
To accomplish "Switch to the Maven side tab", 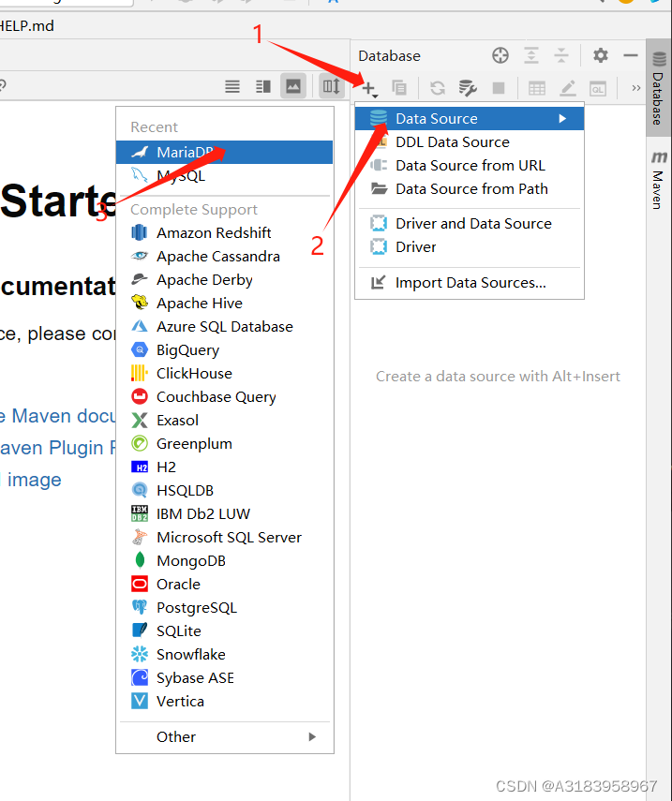I will point(658,179).
